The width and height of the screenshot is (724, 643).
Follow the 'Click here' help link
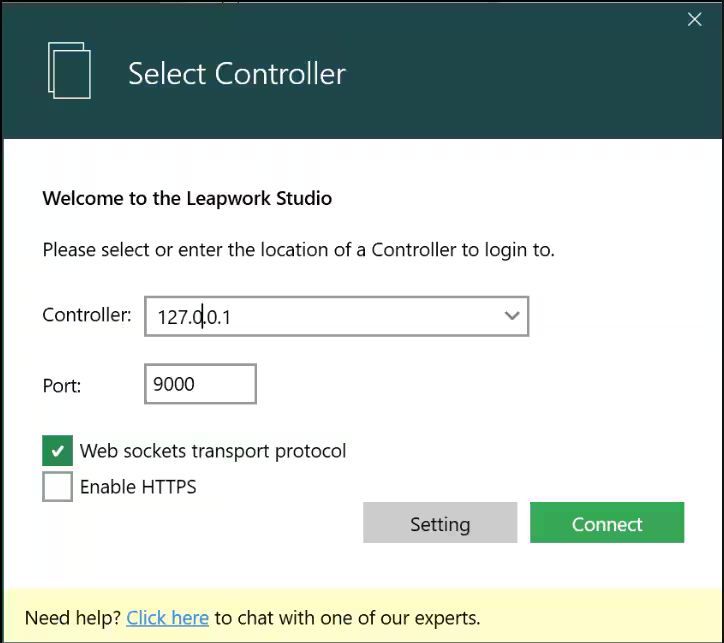(x=167, y=617)
